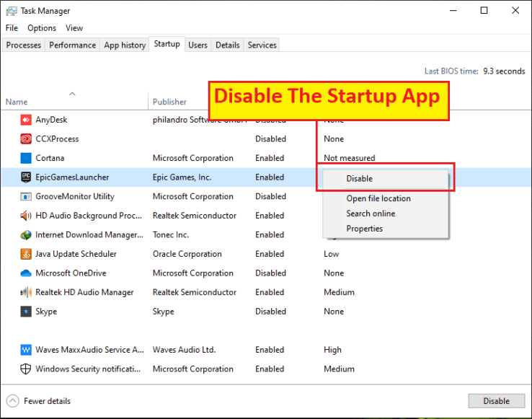This screenshot has width=532, height=419.
Task: Select the Skype entry name
Action: pyautogui.click(x=46, y=312)
